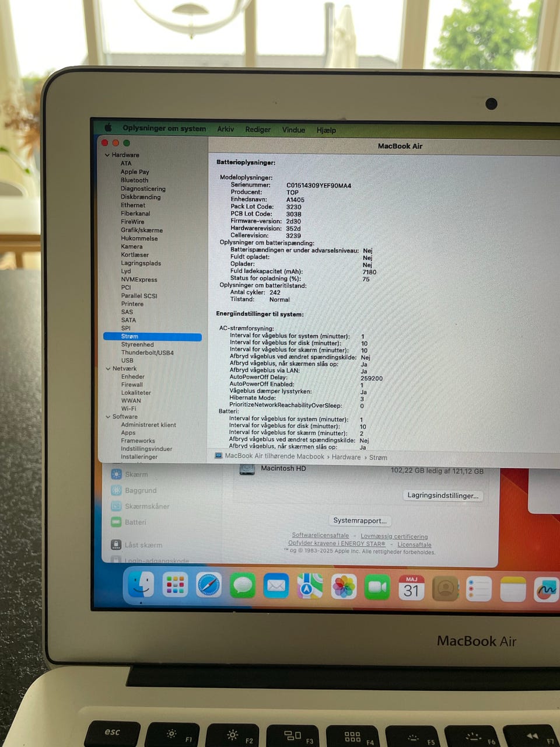Collapse the Netværk tree section
Viewport: 560px width, 747px height.
pos(108,369)
